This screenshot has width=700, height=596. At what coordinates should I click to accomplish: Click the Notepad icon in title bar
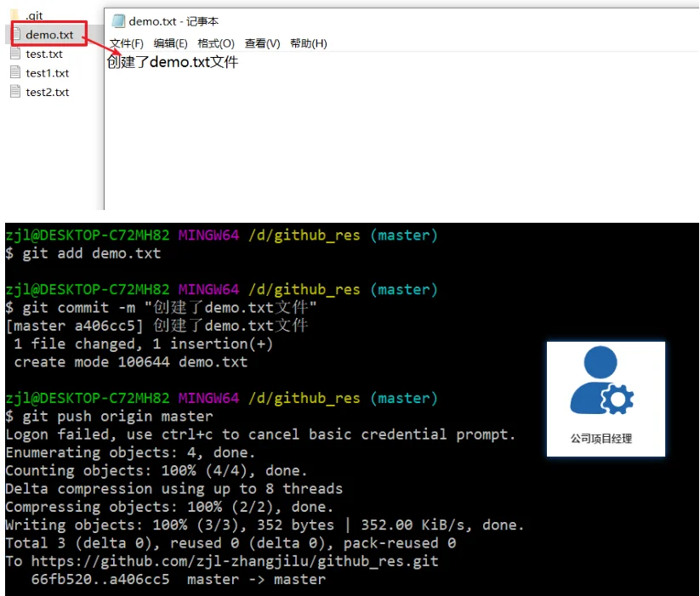point(118,21)
